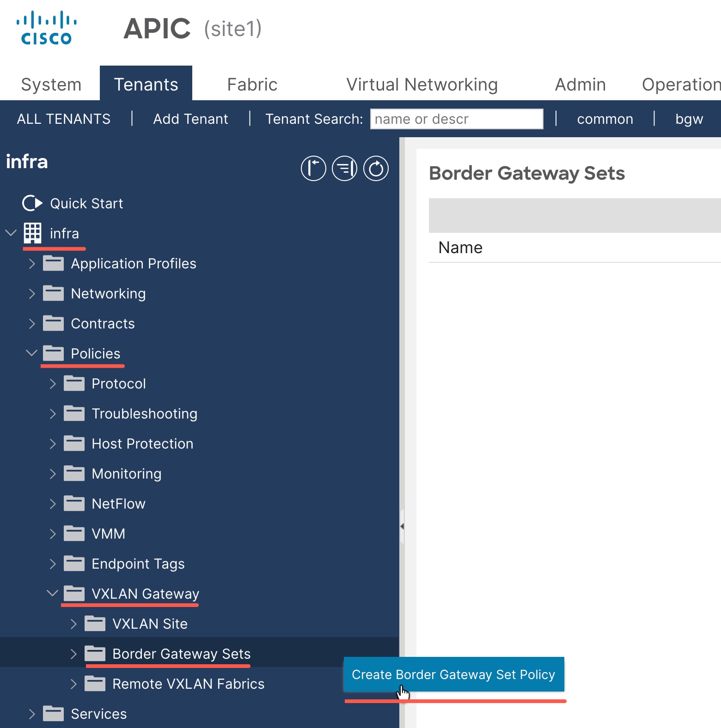
Task: Expand the Endpoint Tags node
Action: [53, 564]
